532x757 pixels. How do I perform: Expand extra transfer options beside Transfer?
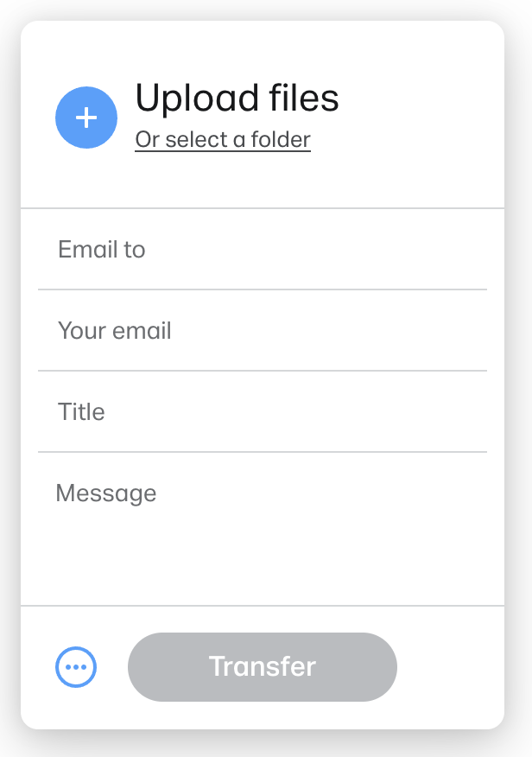coord(76,667)
